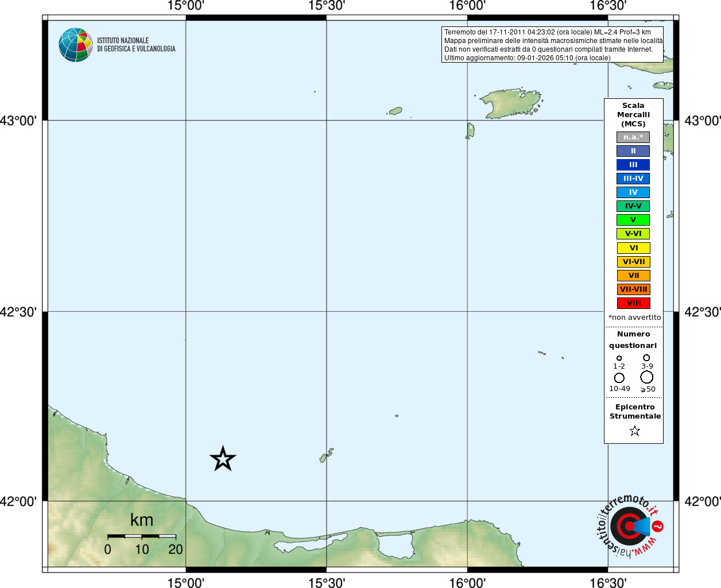Click the haisentitoilterremoto.it logo
Viewport: 721px width, 588px height.
point(630,526)
